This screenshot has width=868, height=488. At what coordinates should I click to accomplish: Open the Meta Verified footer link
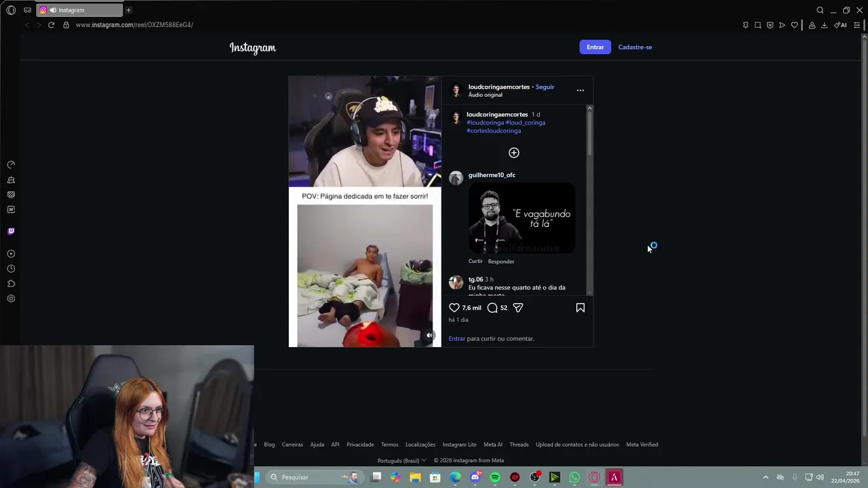(x=642, y=445)
